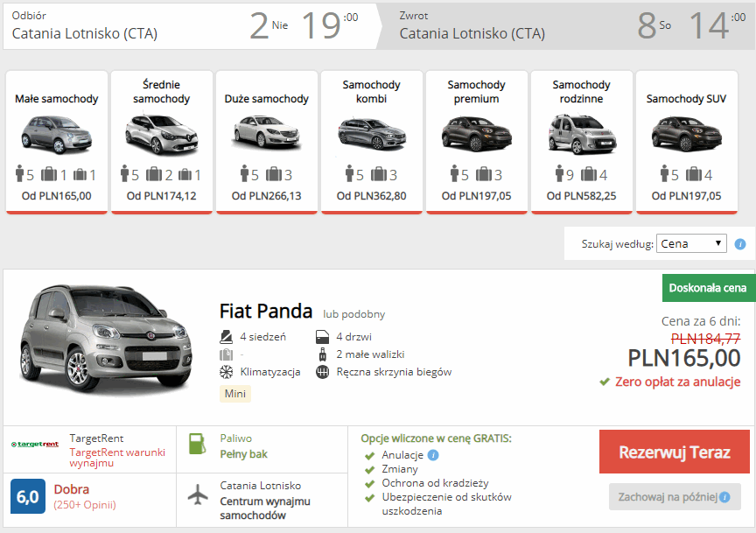Click the PLN165,00 price
Screen dimensions: 756x533
683,358
